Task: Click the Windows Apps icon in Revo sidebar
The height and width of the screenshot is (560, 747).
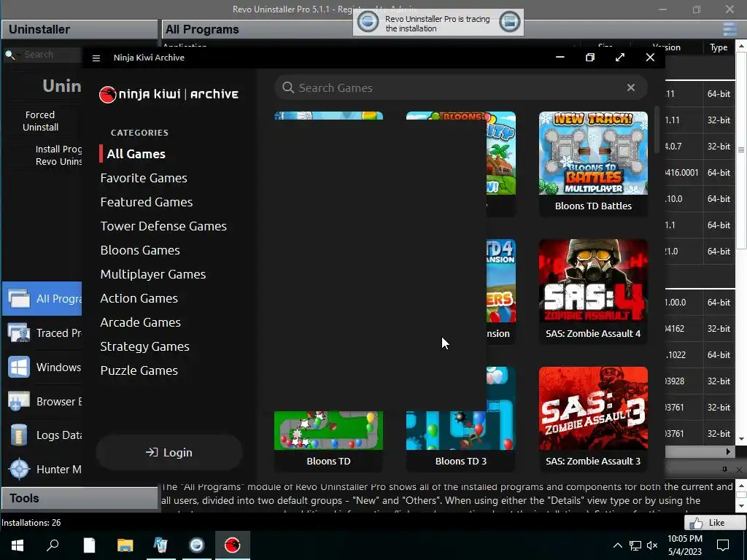Action: [x=19, y=367]
